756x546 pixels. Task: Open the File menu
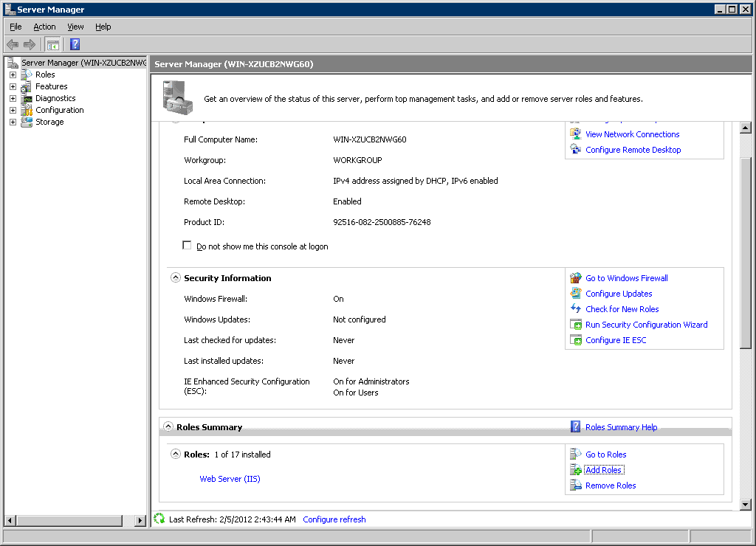(16, 27)
